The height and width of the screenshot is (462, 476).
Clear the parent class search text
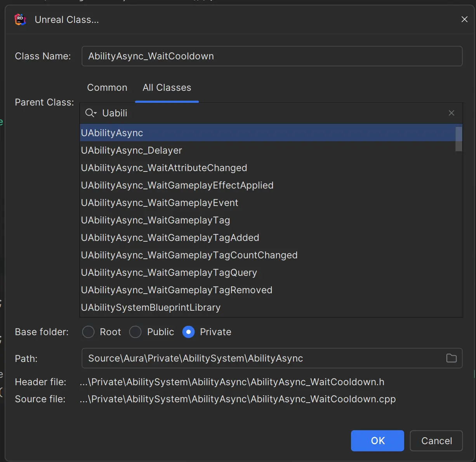click(451, 113)
